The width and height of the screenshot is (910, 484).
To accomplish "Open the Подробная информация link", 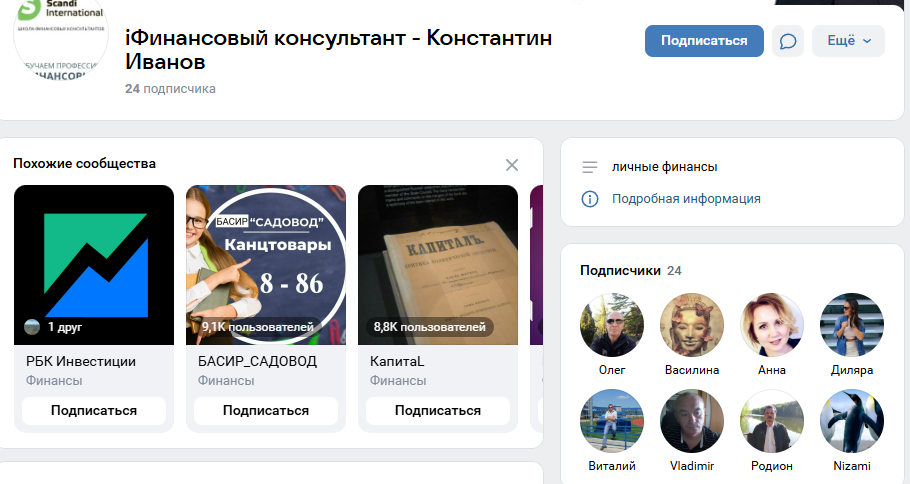I will [686, 199].
